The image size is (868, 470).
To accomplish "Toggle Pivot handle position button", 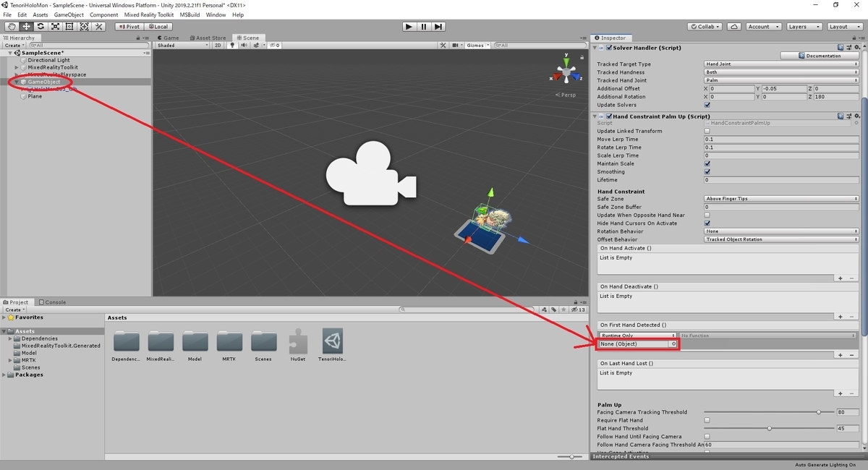I will pyautogui.click(x=129, y=27).
